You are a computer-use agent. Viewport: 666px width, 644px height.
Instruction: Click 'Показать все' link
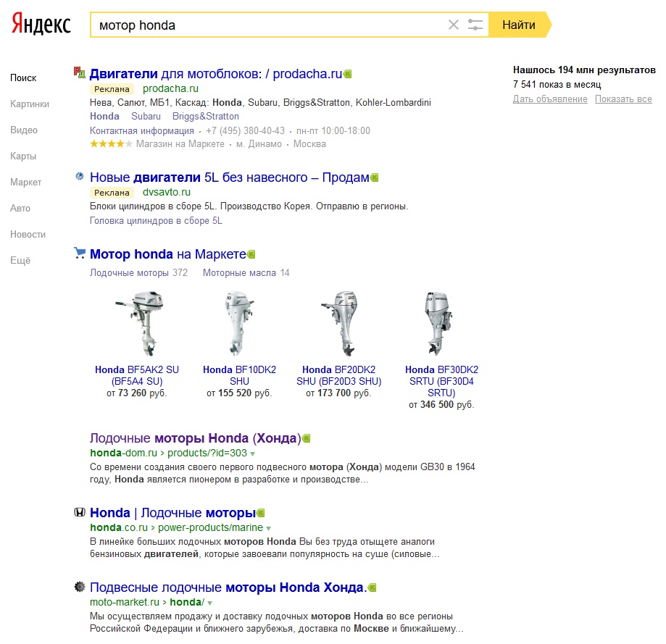pyautogui.click(x=623, y=99)
